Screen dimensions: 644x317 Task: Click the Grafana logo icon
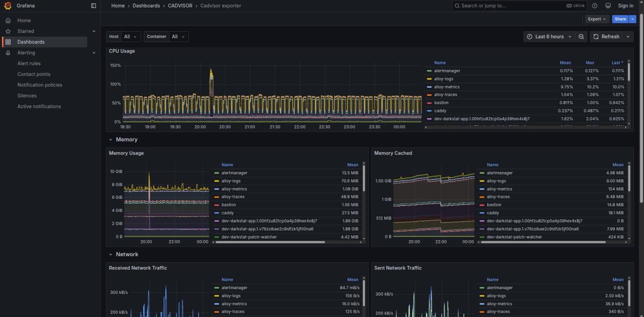pos(8,6)
